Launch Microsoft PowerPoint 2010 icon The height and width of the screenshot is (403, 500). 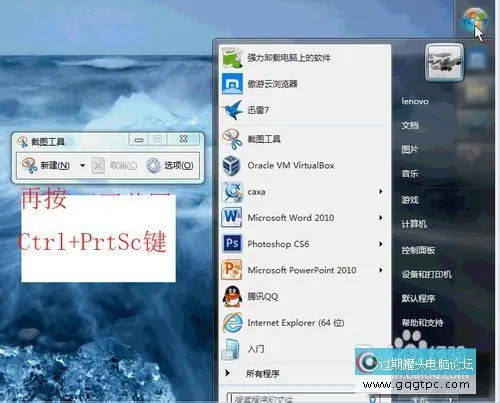pyautogui.click(x=232, y=270)
